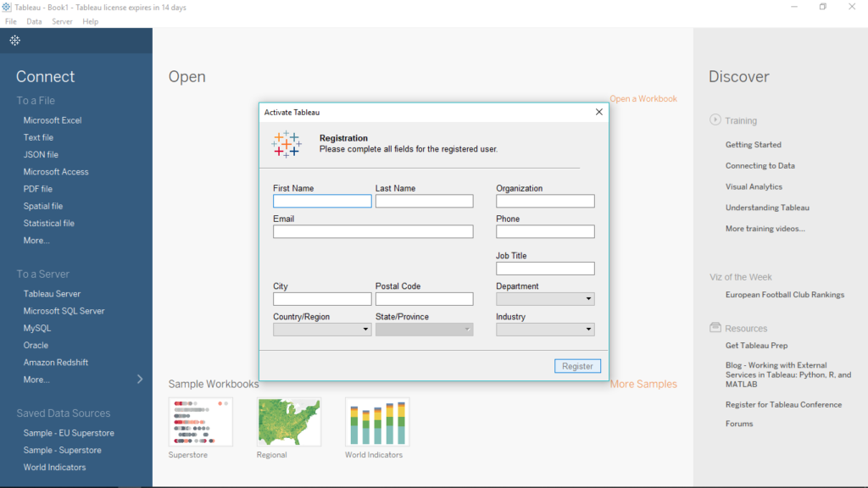868x488 pixels.
Task: Click the Training play icon under Discover
Action: coord(716,120)
